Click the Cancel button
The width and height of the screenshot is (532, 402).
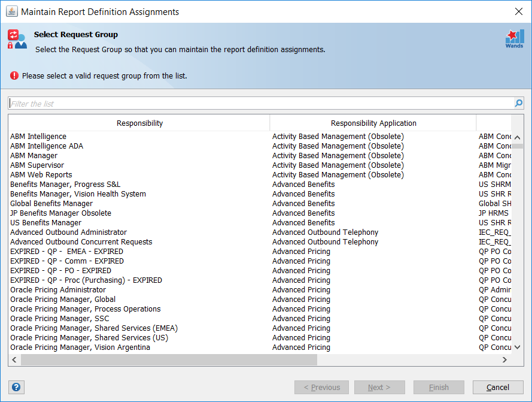(x=498, y=387)
